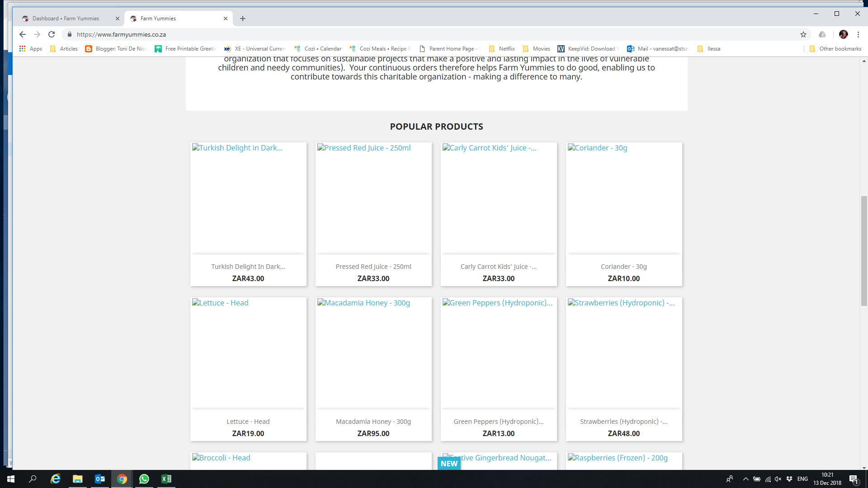Open Windows Start menu

pyautogui.click(x=11, y=479)
